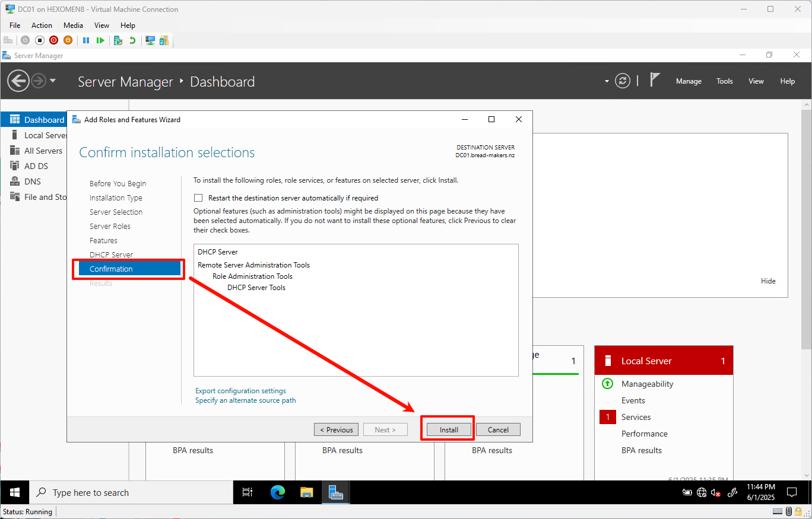Refresh the Server Manager dashboard

pos(623,81)
